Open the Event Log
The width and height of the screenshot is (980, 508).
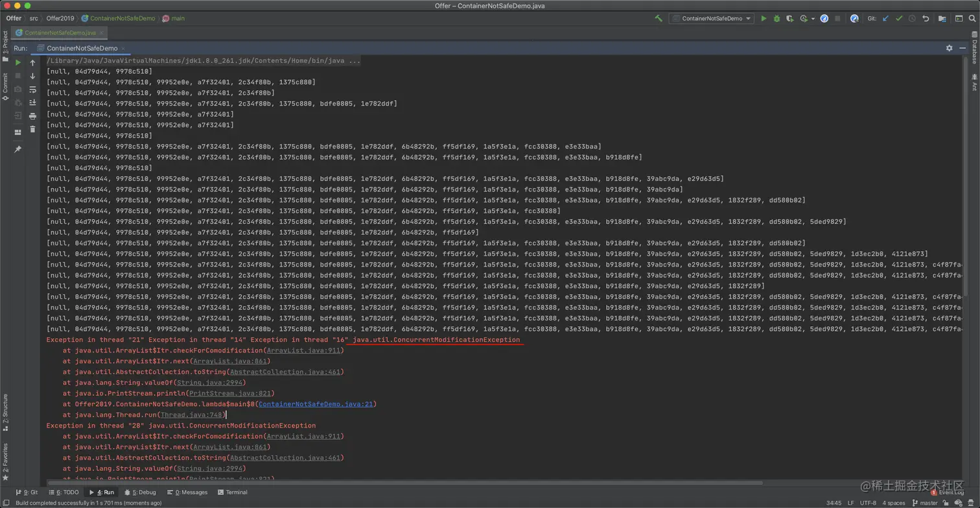(947, 492)
